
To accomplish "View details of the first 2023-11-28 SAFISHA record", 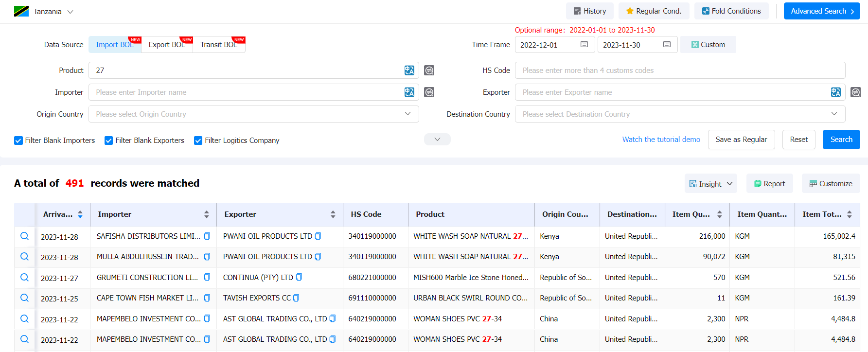I will pos(24,236).
